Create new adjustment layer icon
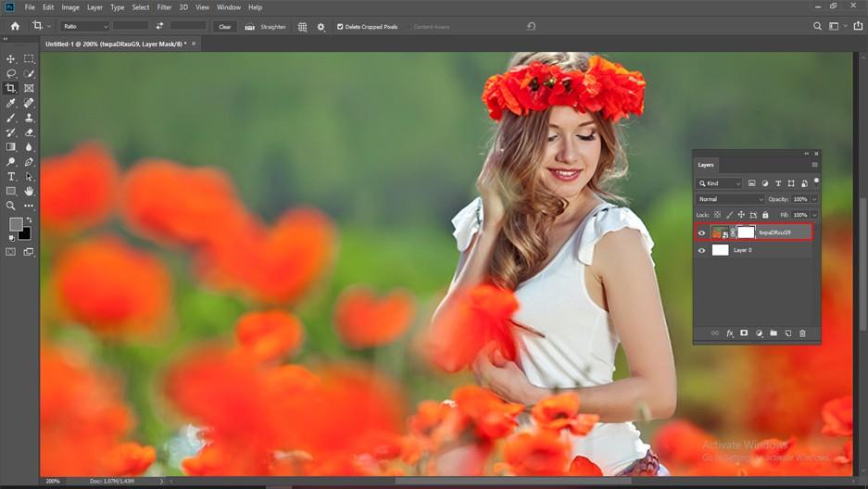 759,333
